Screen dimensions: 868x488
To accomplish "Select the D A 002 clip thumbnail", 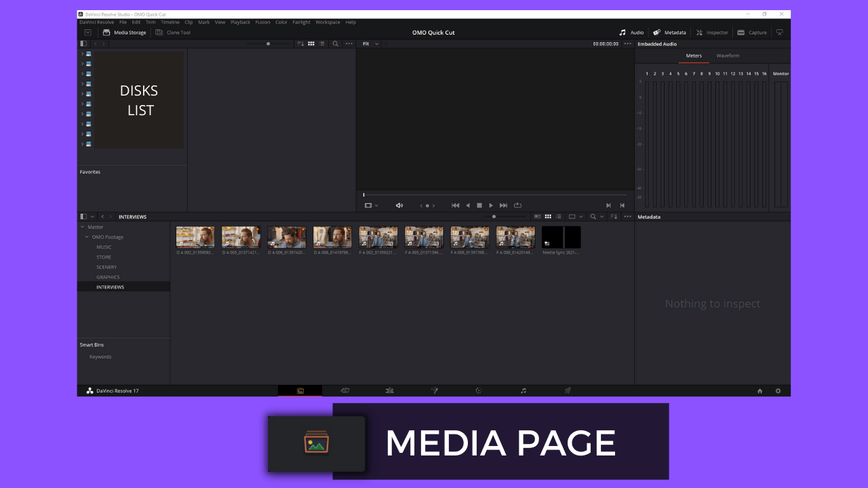I will click(x=195, y=237).
